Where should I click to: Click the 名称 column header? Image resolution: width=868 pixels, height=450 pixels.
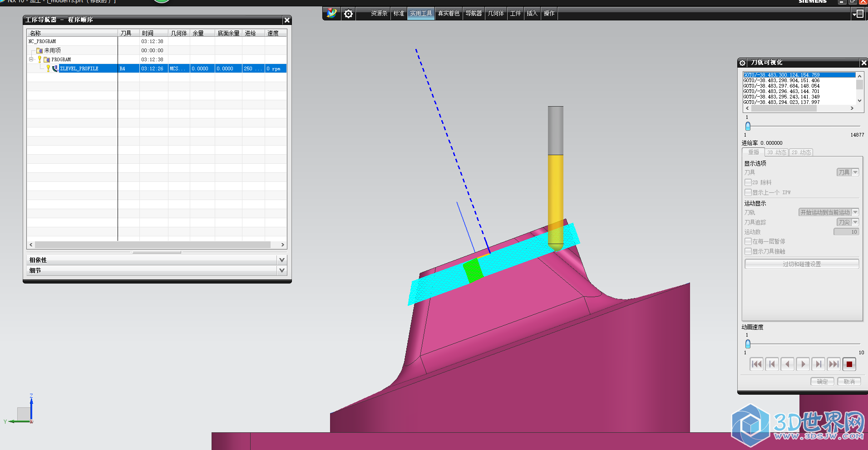pos(73,33)
